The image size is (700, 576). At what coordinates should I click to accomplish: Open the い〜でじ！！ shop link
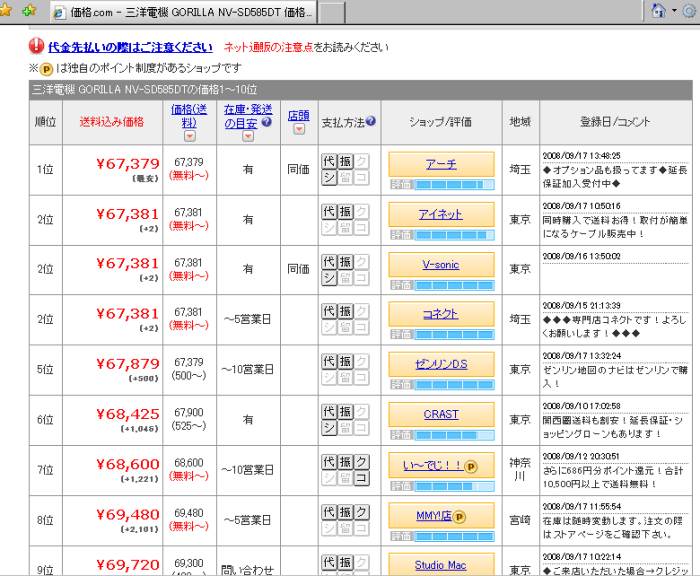pyautogui.click(x=433, y=465)
